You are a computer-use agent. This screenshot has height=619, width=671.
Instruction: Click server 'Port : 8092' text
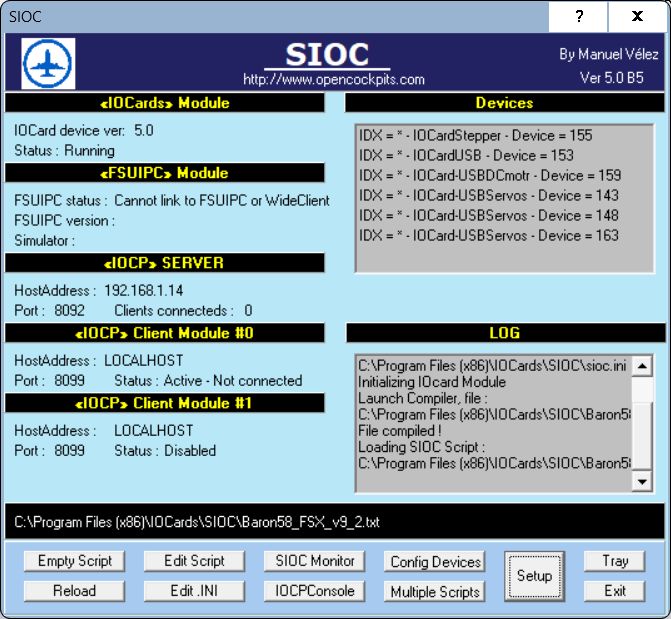pyautogui.click(x=49, y=311)
